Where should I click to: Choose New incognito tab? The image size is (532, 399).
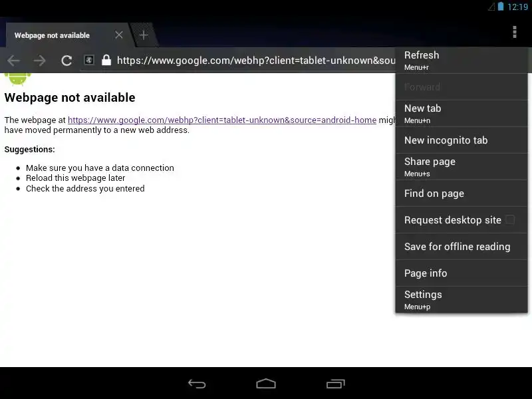click(462, 140)
